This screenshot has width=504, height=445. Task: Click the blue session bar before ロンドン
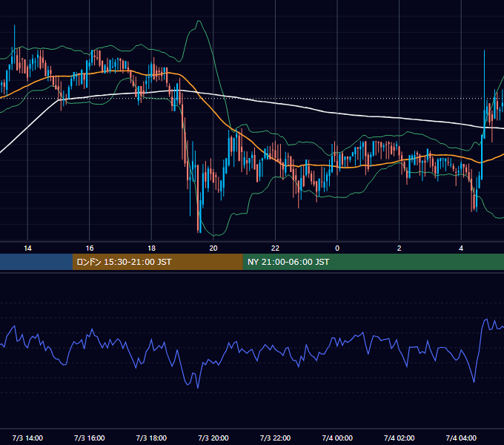36,262
